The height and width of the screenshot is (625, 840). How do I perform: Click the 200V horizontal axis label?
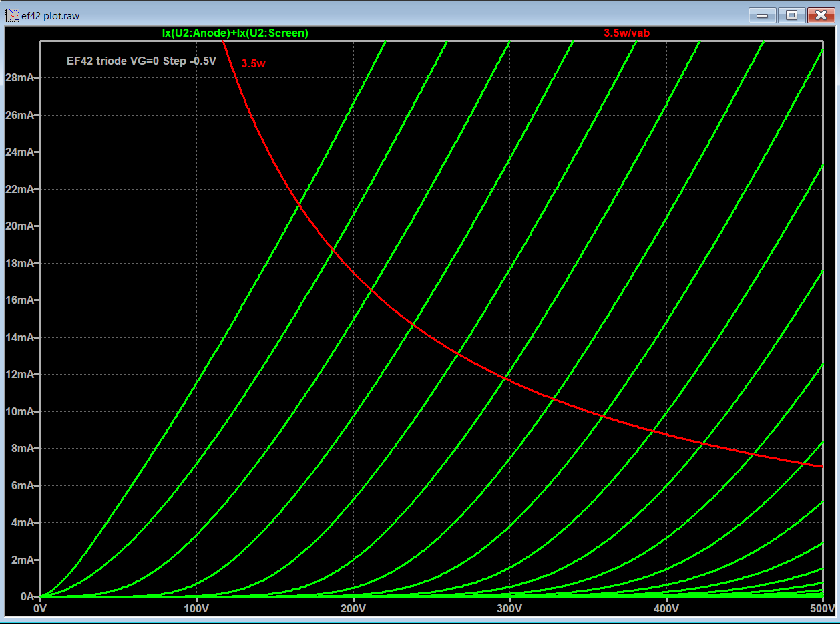[x=353, y=609]
